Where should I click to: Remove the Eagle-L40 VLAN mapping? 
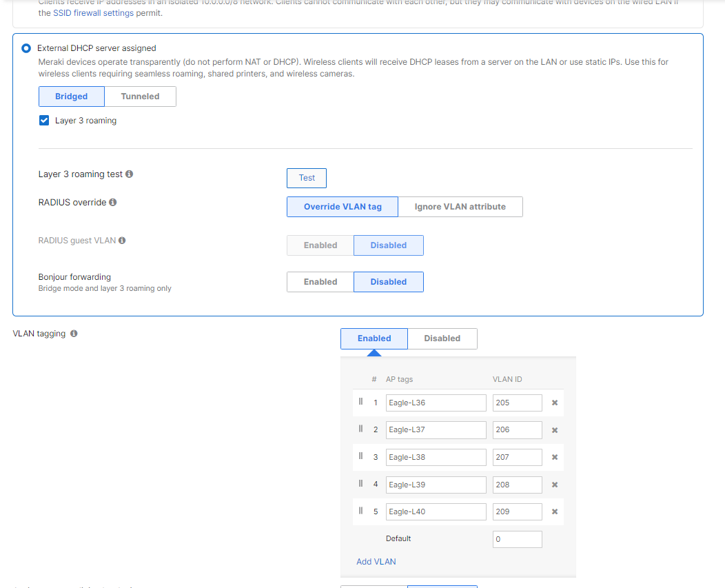pos(555,511)
